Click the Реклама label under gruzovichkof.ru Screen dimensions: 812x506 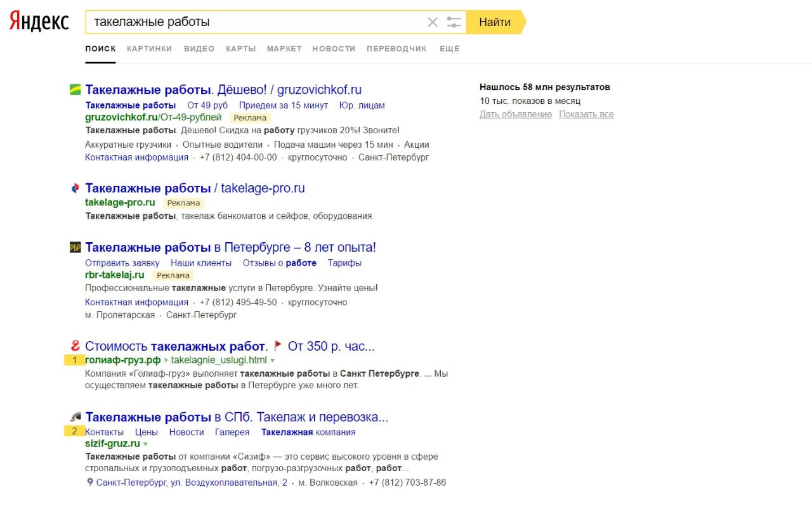click(x=250, y=118)
